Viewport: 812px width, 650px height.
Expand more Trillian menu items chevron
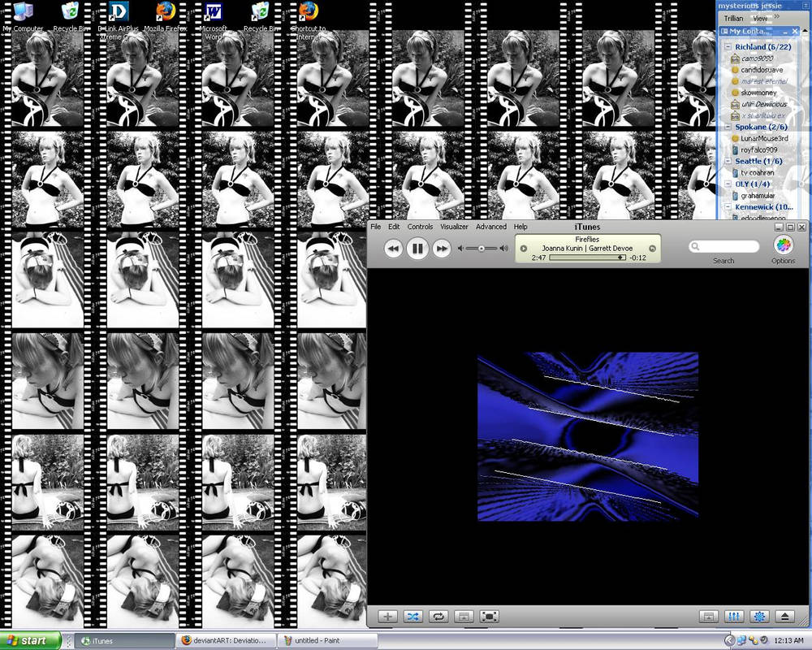(777, 17)
